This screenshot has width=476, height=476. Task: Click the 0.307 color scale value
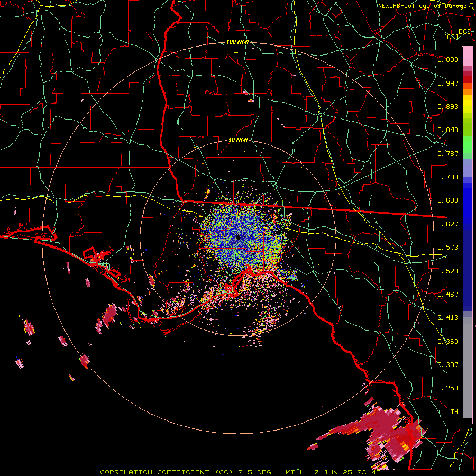(448, 365)
